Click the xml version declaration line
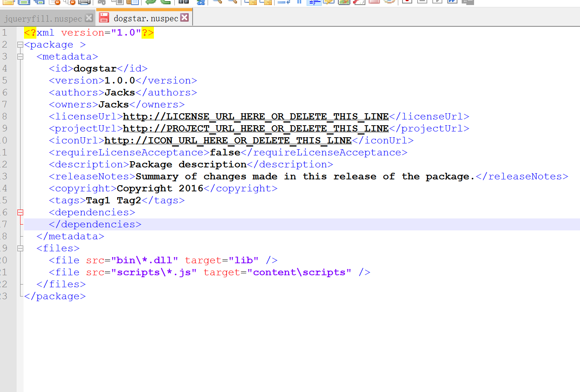 pyautogui.click(x=89, y=33)
